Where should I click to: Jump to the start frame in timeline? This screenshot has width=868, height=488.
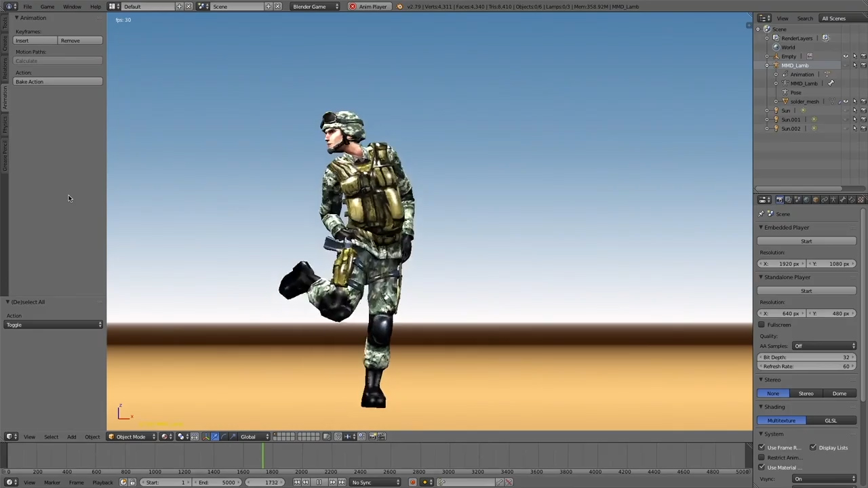(x=296, y=483)
